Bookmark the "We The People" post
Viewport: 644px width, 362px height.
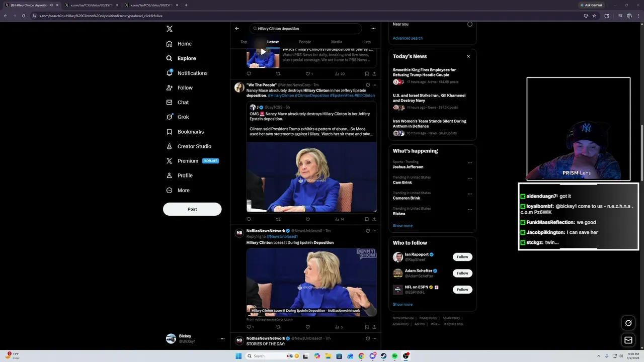(x=367, y=219)
